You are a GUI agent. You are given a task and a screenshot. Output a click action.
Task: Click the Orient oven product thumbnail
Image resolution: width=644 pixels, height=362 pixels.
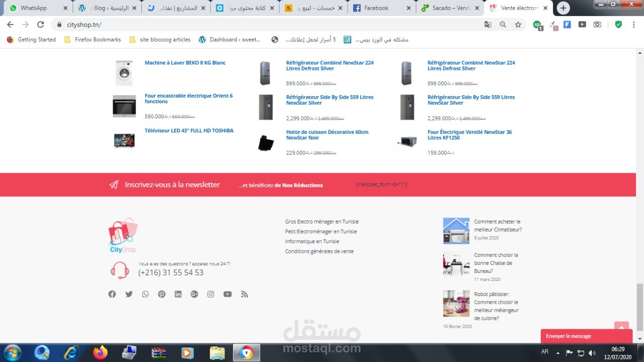124,106
